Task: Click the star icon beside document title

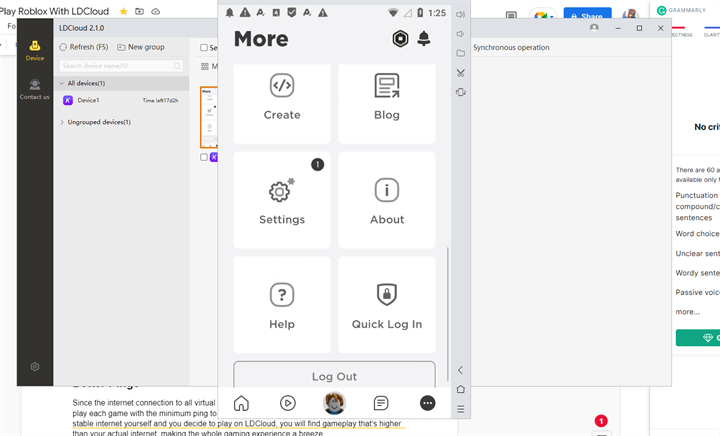Action: pos(124,11)
